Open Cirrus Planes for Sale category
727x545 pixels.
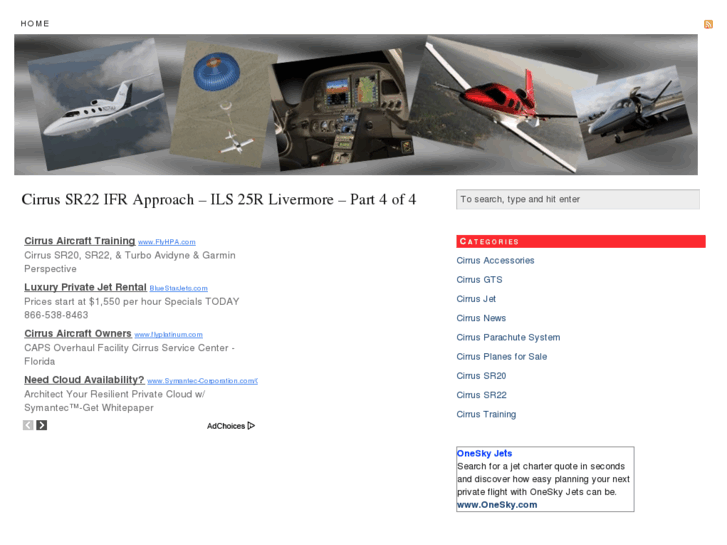pyautogui.click(x=502, y=357)
